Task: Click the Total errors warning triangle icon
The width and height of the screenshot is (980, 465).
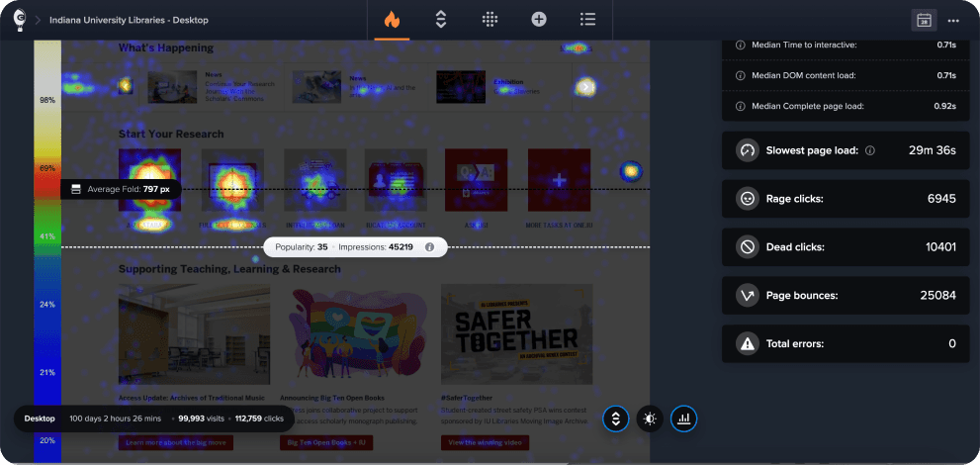Action: point(747,343)
